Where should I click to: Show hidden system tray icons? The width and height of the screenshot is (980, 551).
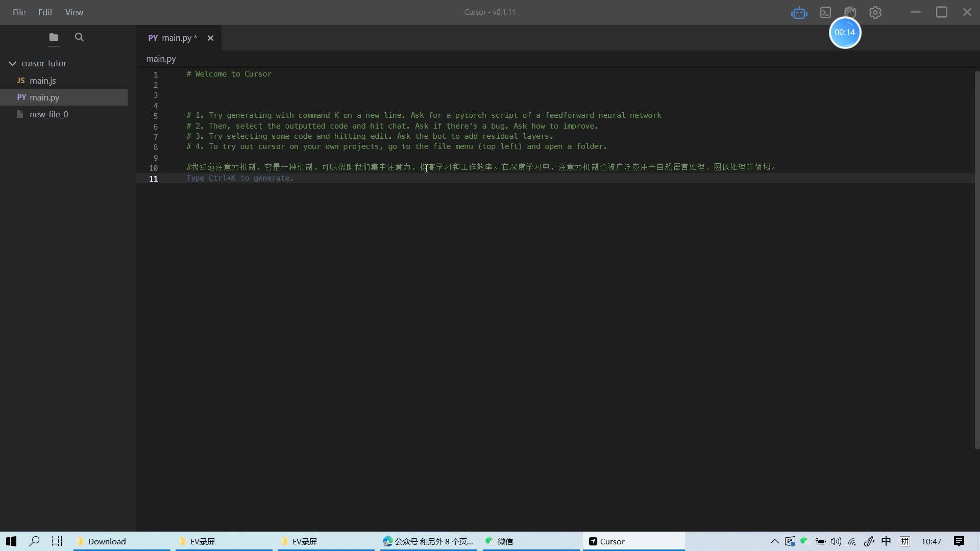coord(774,541)
